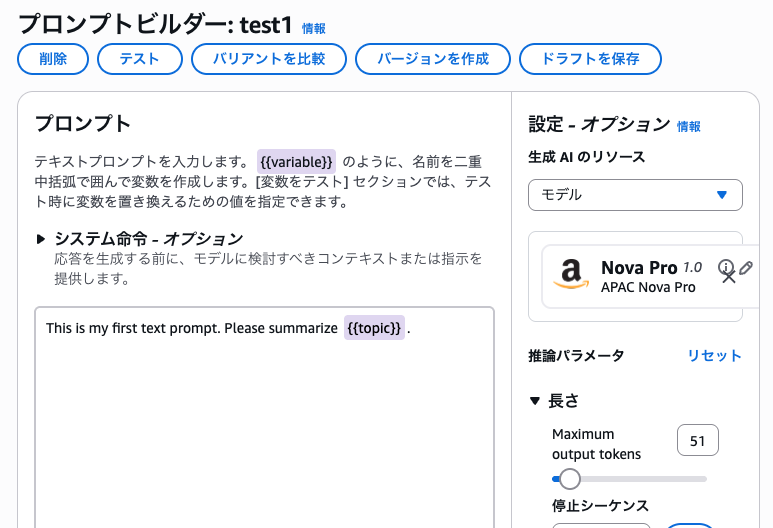The height and width of the screenshot is (528, 773).
Task: Click テスト button
Action: pyautogui.click(x=140, y=59)
